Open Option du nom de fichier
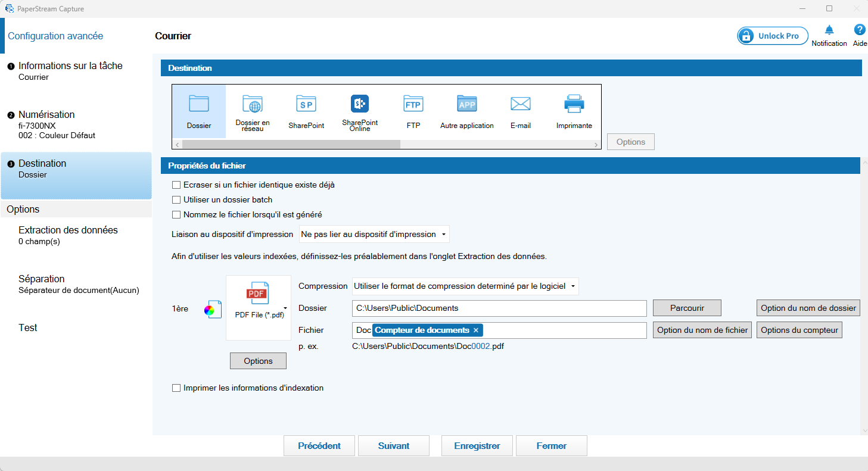868x471 pixels. point(702,330)
